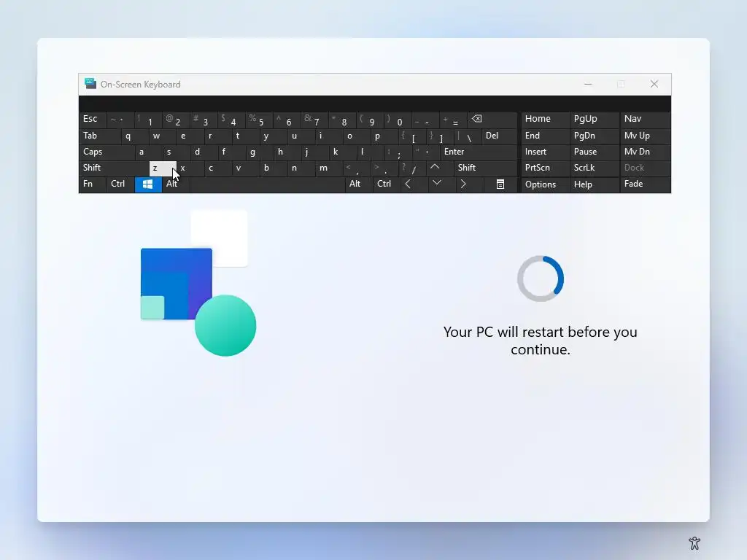
Task: Click the number 5 key
Action: [x=259, y=120]
